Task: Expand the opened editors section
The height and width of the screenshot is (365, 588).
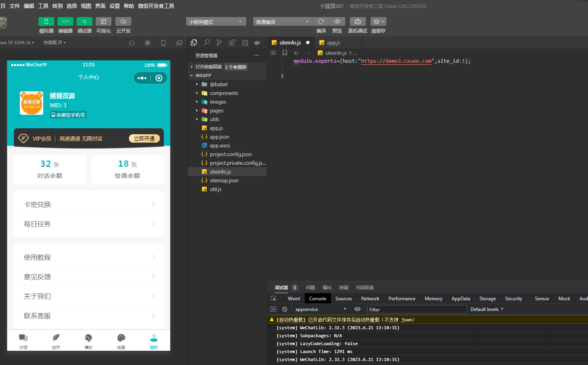Action: [x=227, y=67]
